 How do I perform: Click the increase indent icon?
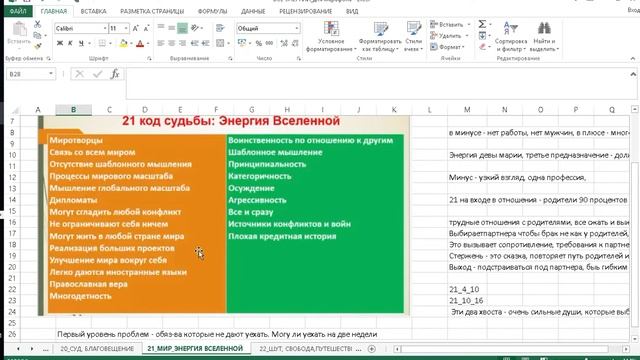click(x=205, y=43)
